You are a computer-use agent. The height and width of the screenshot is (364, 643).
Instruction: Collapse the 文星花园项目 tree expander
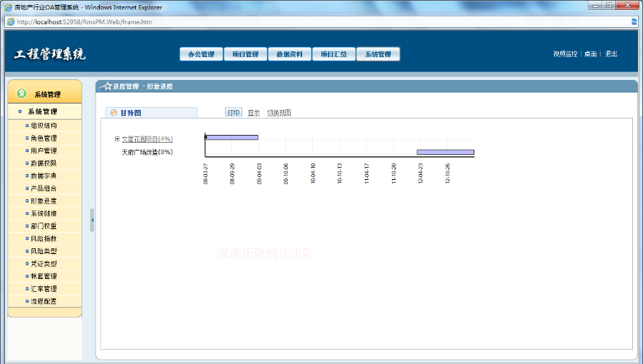pyautogui.click(x=117, y=139)
